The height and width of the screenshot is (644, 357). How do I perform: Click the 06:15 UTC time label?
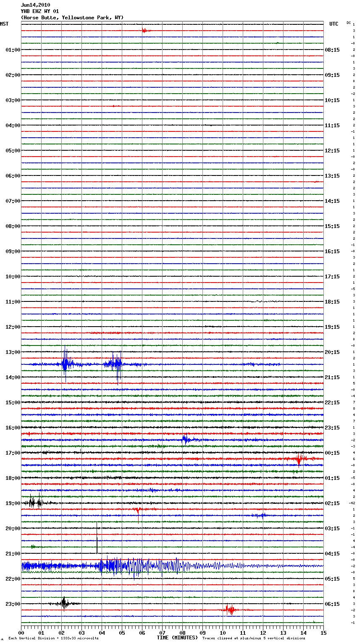coord(332,604)
